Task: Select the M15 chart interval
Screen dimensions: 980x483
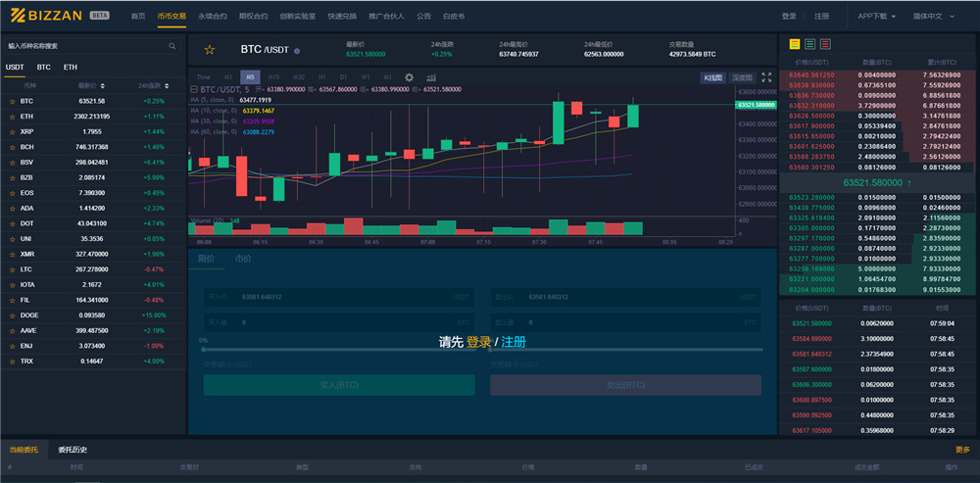Action: pos(273,76)
